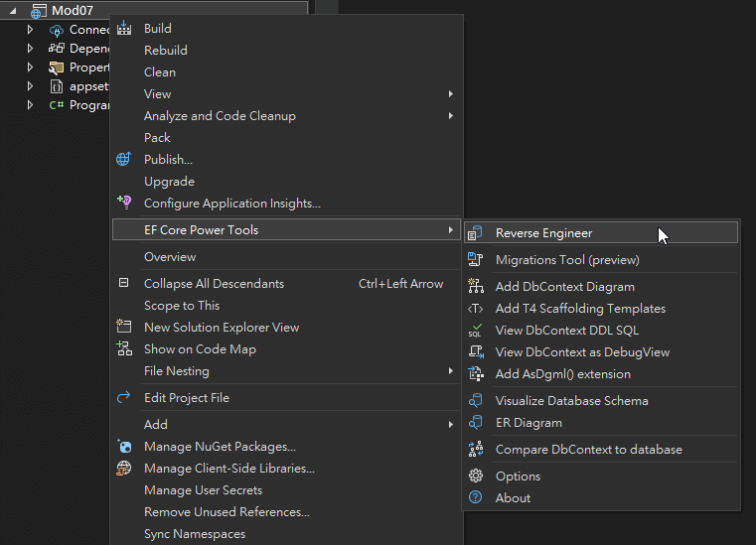Viewport: 756px width, 545px height.
Task: Click the Publish globe icon
Action: click(124, 160)
